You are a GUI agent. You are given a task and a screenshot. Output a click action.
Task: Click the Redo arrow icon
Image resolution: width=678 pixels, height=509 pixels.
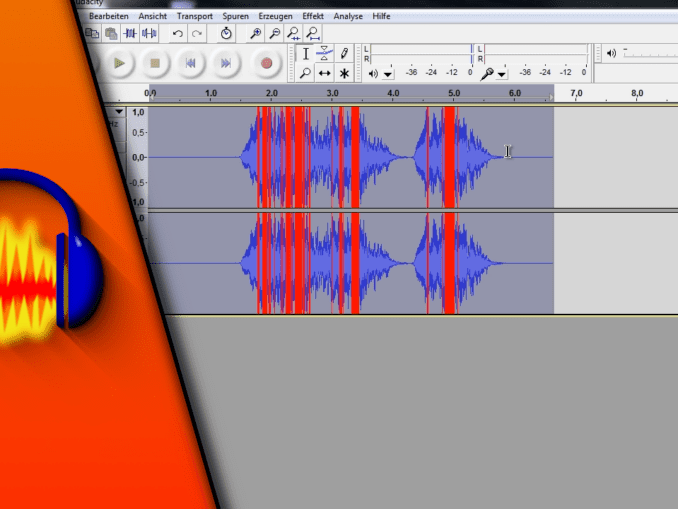click(198, 33)
